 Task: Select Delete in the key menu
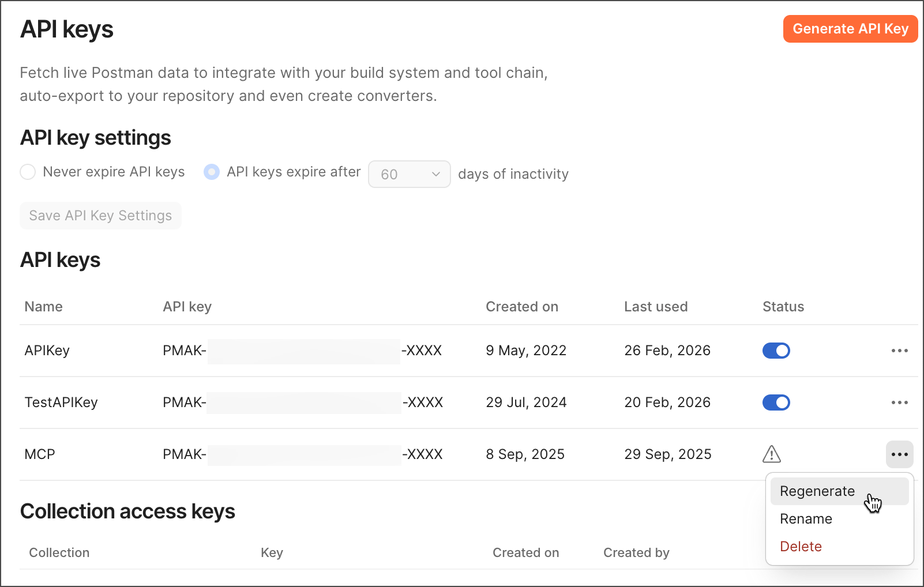(x=801, y=547)
